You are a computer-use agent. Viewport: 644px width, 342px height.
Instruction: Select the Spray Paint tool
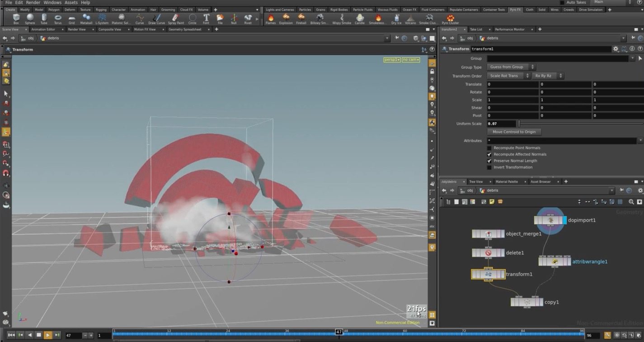pyautogui.click(x=175, y=19)
